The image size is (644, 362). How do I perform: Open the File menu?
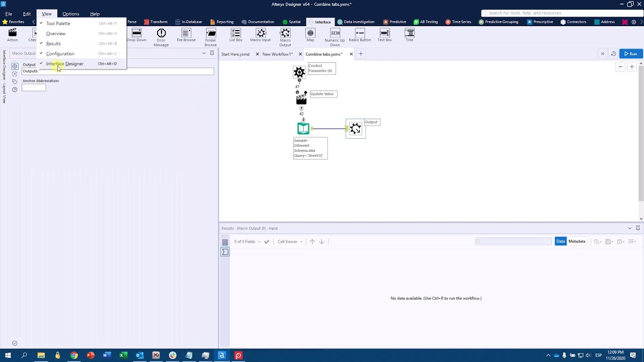pyautogui.click(x=9, y=14)
